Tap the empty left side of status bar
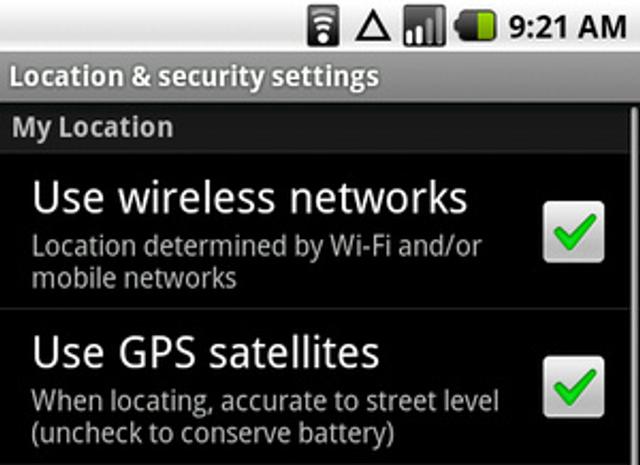Image resolution: width=640 pixels, height=465 pixels. pyautogui.click(x=150, y=26)
